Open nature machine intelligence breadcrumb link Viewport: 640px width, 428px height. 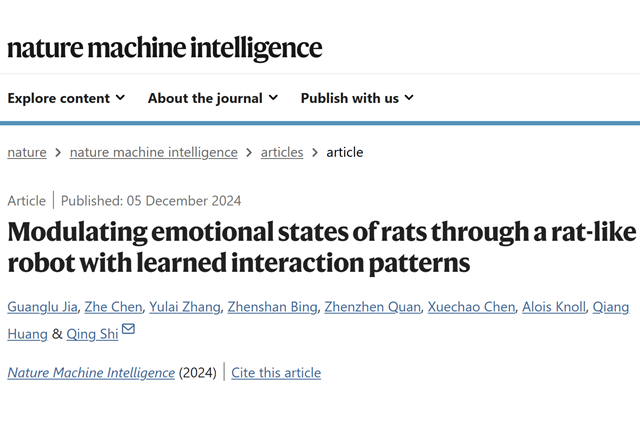coord(154,152)
